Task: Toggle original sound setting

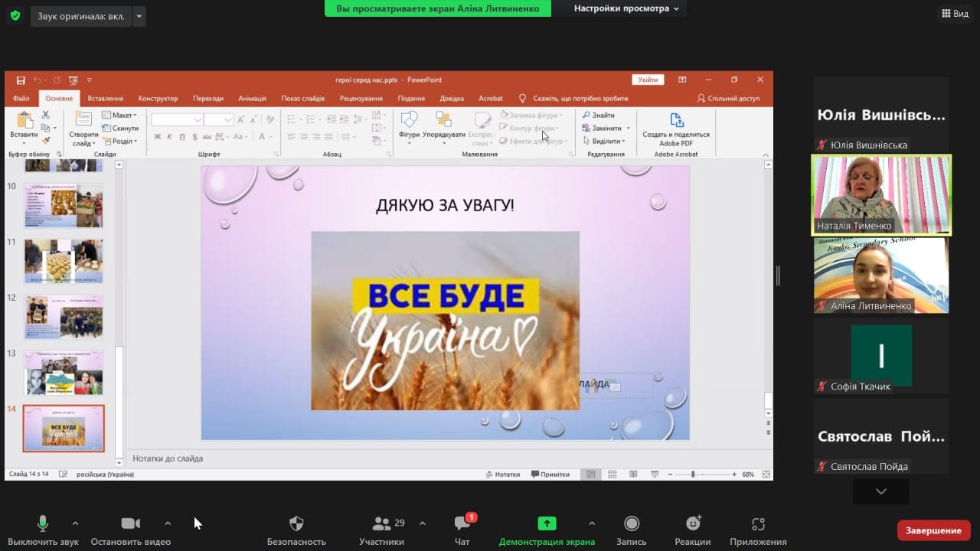Action: [x=80, y=16]
